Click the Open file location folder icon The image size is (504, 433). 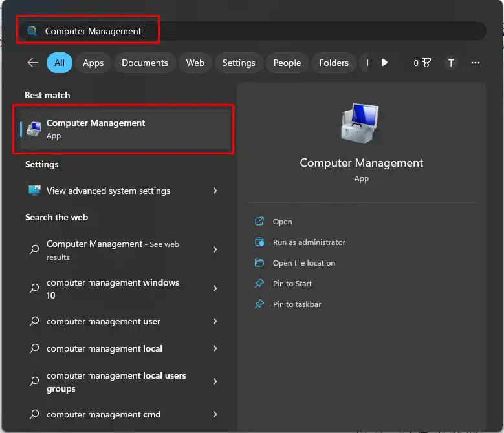[259, 262]
